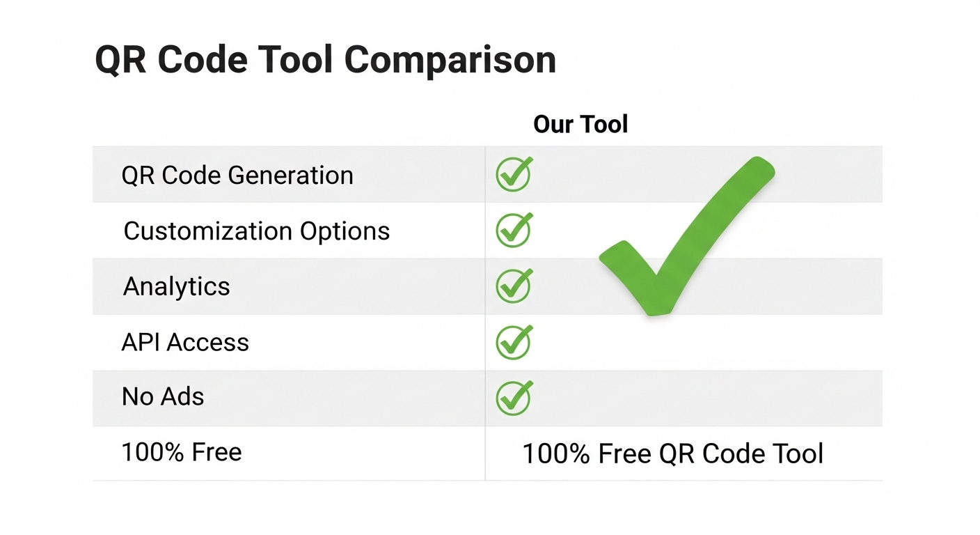Screen dimensions: 980x535
Task: Click the API Access row label
Action: click(x=185, y=342)
